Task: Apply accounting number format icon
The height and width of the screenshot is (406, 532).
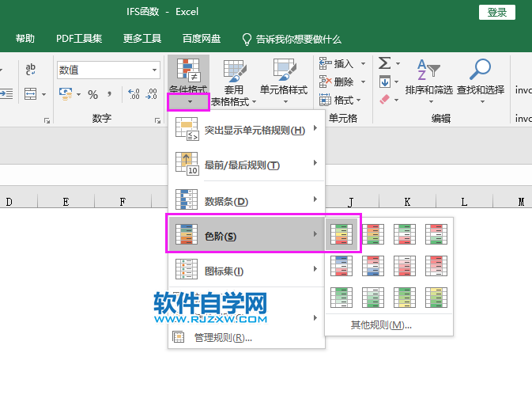Action: tap(66, 94)
